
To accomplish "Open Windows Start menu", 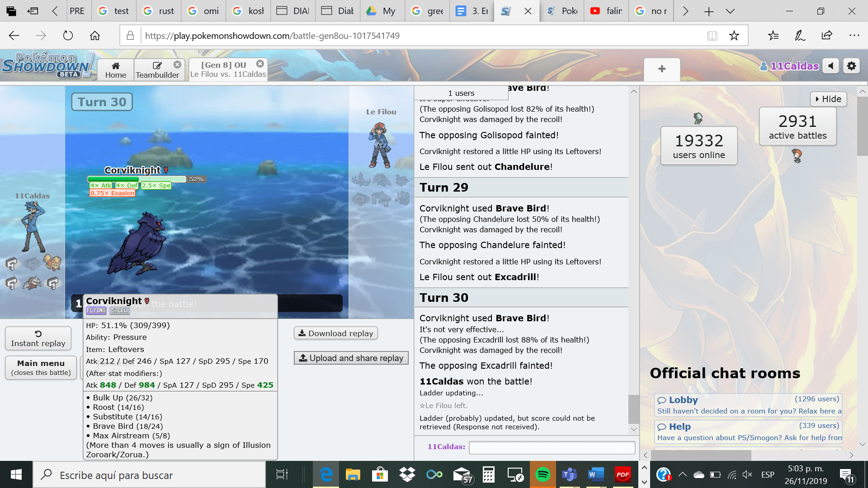I will pos(16,474).
